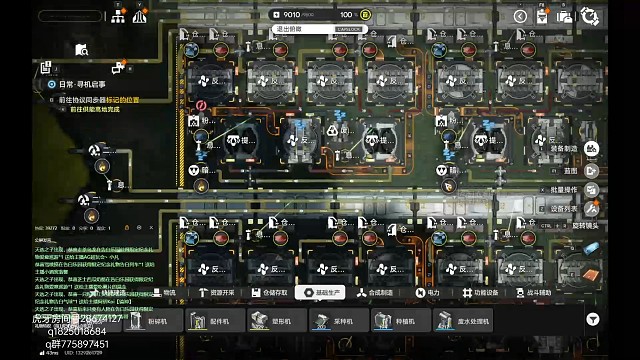The image size is (640, 360).
Task: Close the chat log with the X icon
Action: pos(151,228)
